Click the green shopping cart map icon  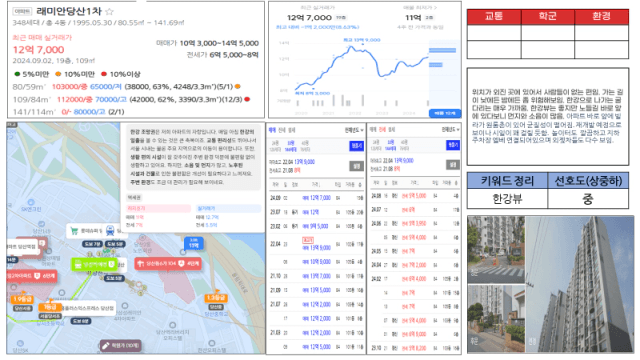(x=74, y=231)
